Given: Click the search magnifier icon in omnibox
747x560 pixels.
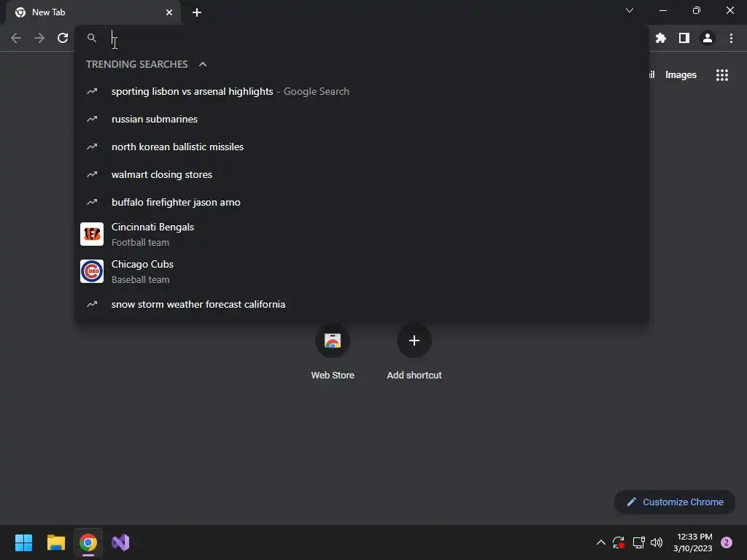Looking at the screenshot, I should point(91,38).
